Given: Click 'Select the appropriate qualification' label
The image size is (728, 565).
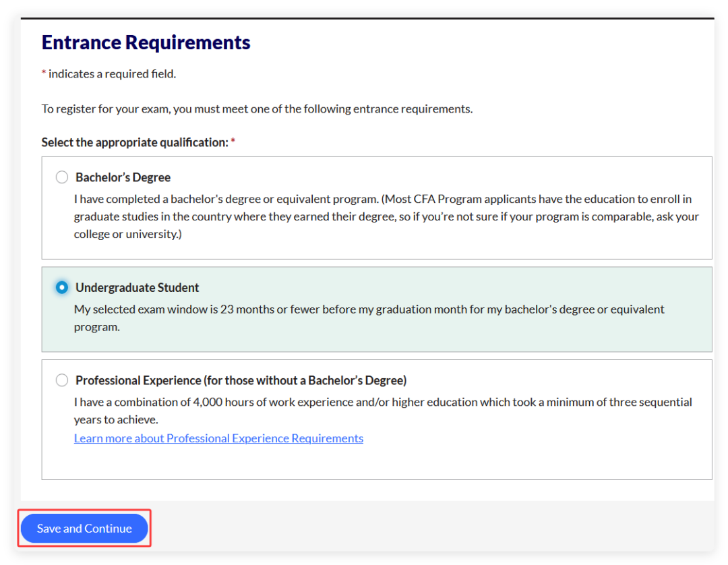Looking at the screenshot, I should [138, 142].
